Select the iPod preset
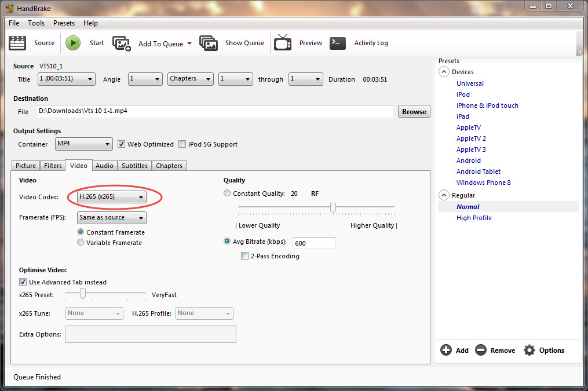 tap(463, 94)
